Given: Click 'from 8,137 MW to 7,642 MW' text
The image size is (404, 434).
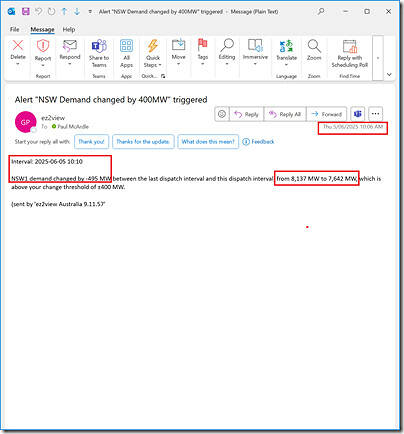Looking at the screenshot, I should [316, 179].
